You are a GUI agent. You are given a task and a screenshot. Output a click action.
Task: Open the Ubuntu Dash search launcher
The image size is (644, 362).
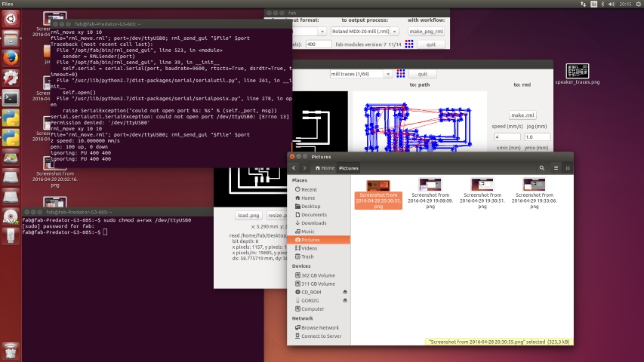pos(11,19)
